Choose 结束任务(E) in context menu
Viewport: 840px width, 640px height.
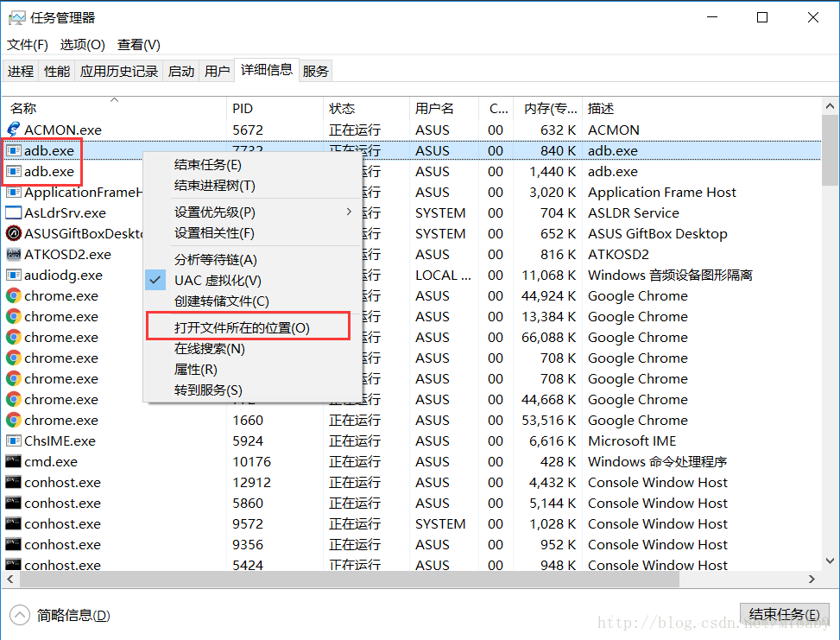point(252,165)
